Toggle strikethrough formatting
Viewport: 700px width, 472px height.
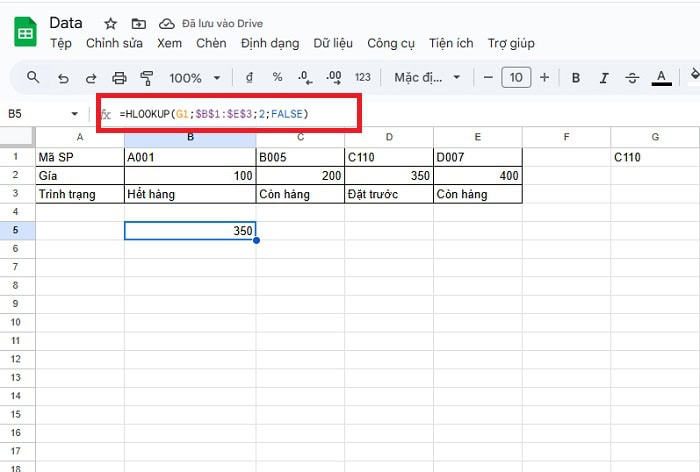(632, 78)
